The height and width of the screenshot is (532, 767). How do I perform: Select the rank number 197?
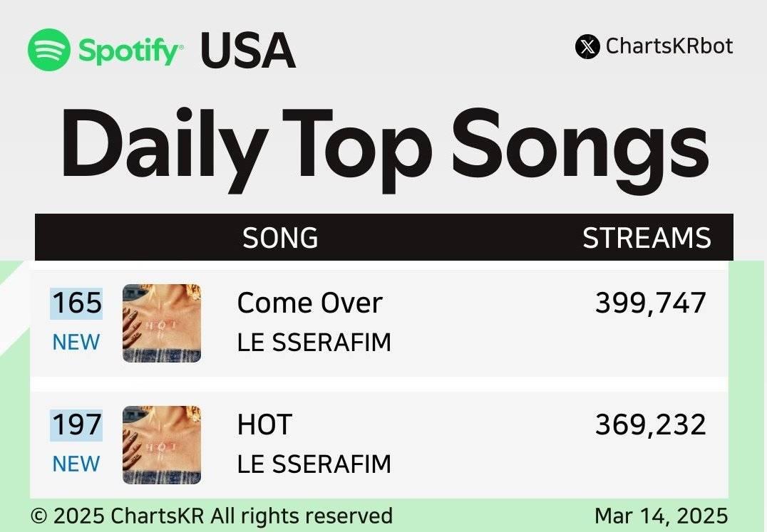click(77, 425)
